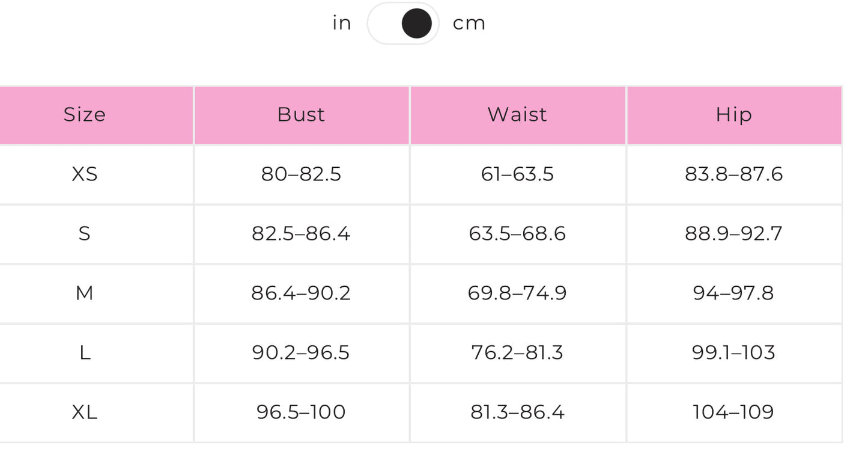Select the M size row label
Viewport: 868px width, 451px height.
(85, 293)
